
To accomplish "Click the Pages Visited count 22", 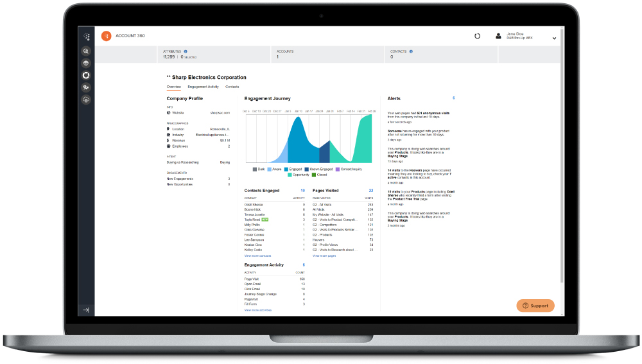I will tap(371, 191).
